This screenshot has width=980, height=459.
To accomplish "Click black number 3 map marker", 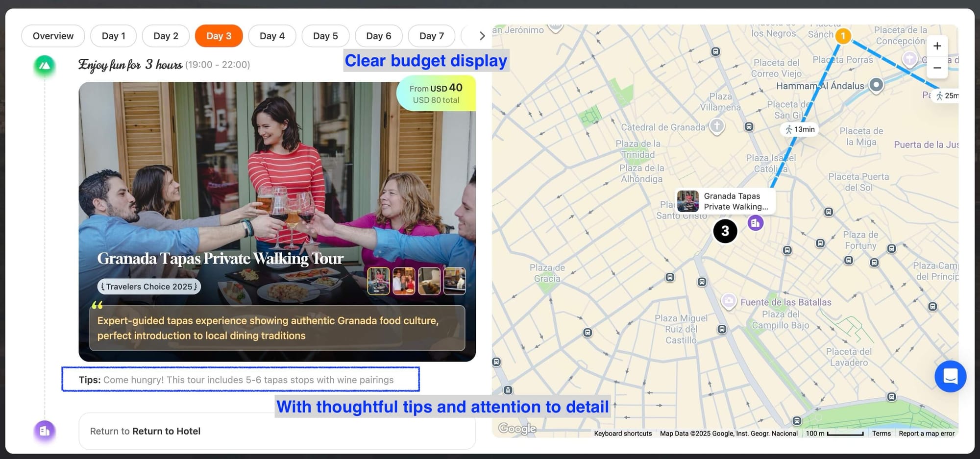I will click(725, 231).
